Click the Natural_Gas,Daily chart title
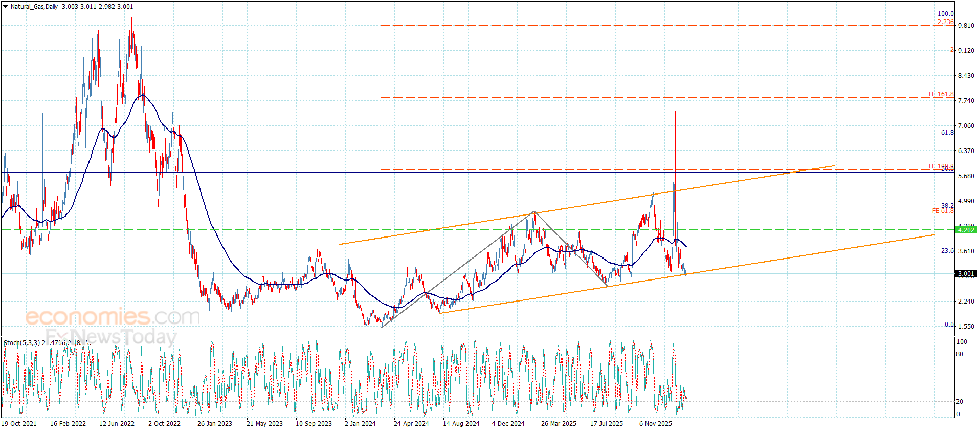This screenshot has height=430, width=980. pyautogui.click(x=34, y=7)
